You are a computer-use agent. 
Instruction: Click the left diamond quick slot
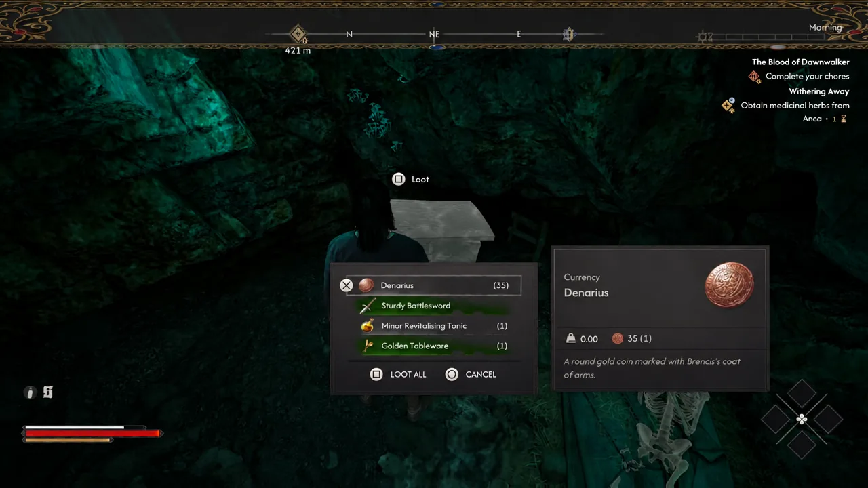tap(775, 420)
